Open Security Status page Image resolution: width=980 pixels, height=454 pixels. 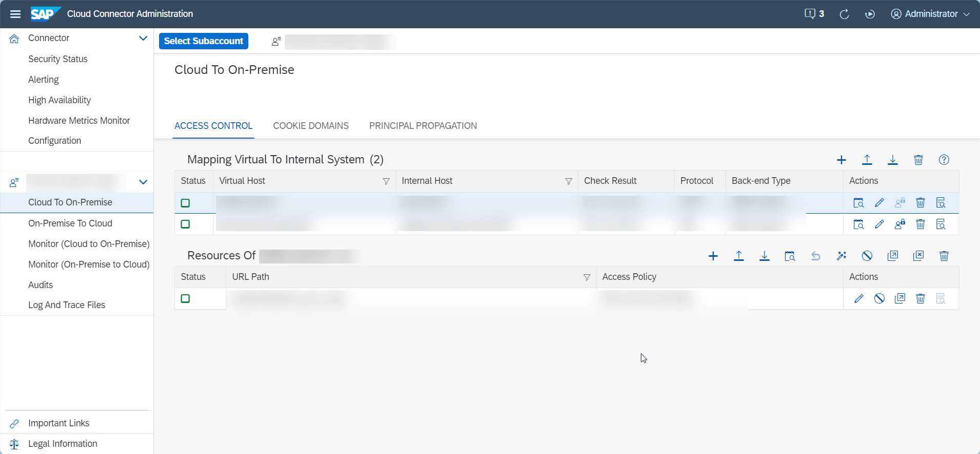58,59
